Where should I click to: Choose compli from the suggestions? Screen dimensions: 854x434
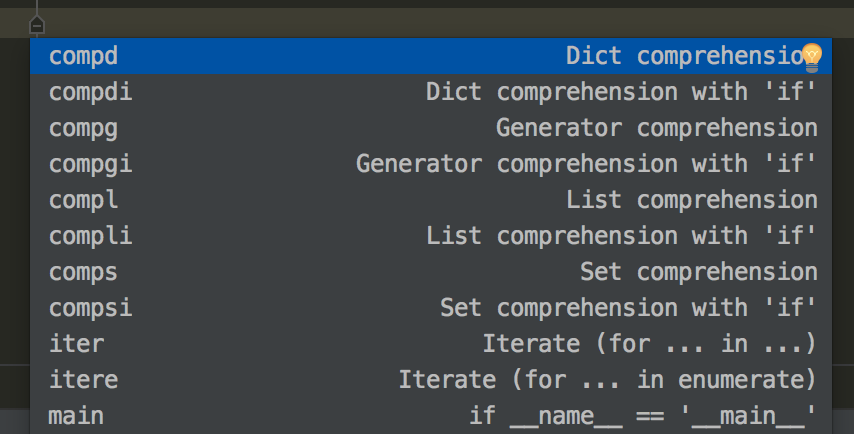coord(90,235)
